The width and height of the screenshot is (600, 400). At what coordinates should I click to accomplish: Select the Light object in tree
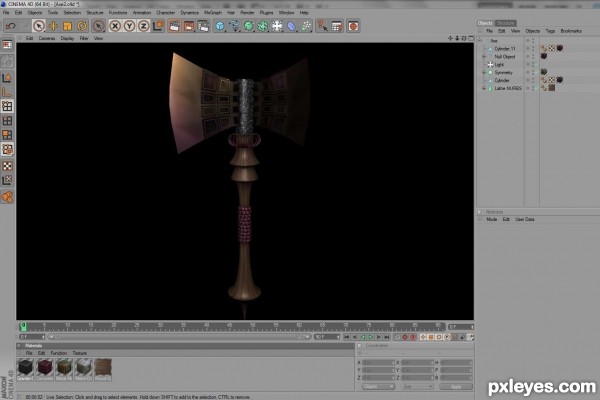499,65
